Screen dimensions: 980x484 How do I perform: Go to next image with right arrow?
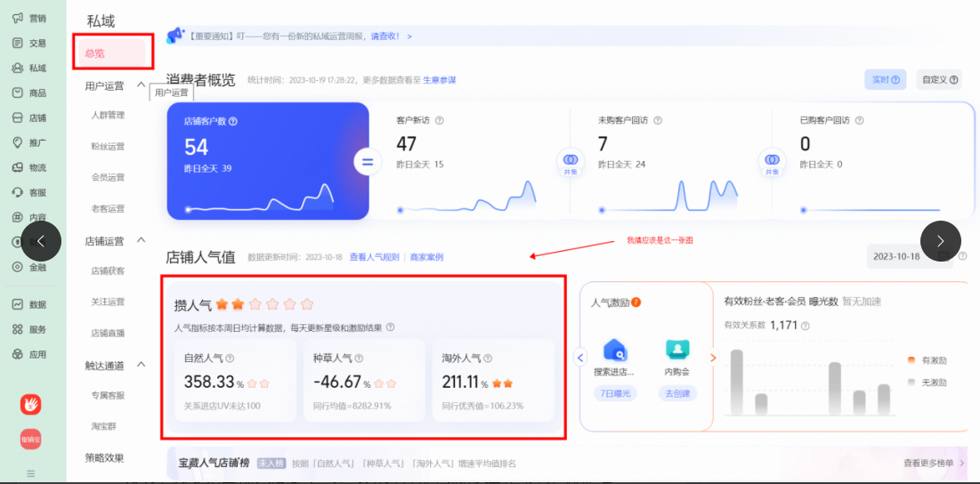(x=941, y=240)
